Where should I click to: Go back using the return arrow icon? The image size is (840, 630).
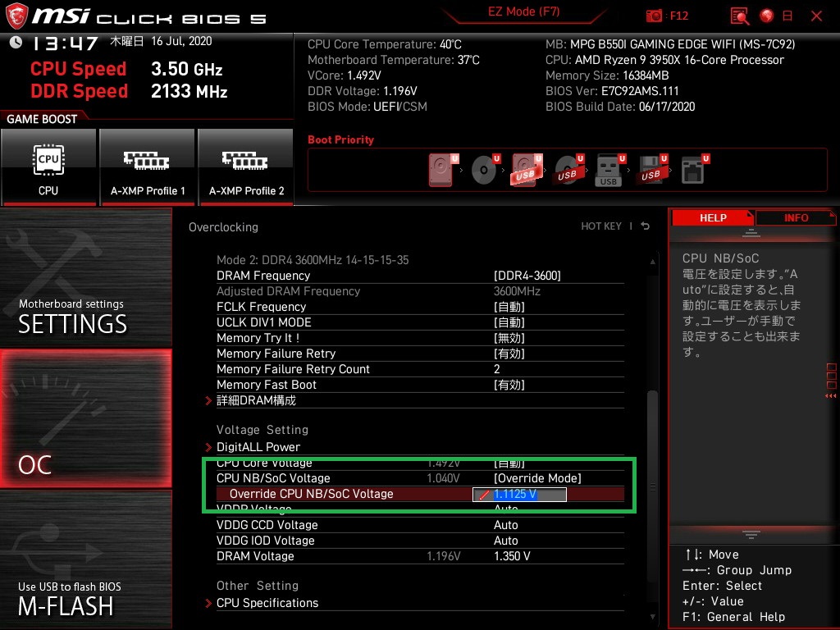645,226
